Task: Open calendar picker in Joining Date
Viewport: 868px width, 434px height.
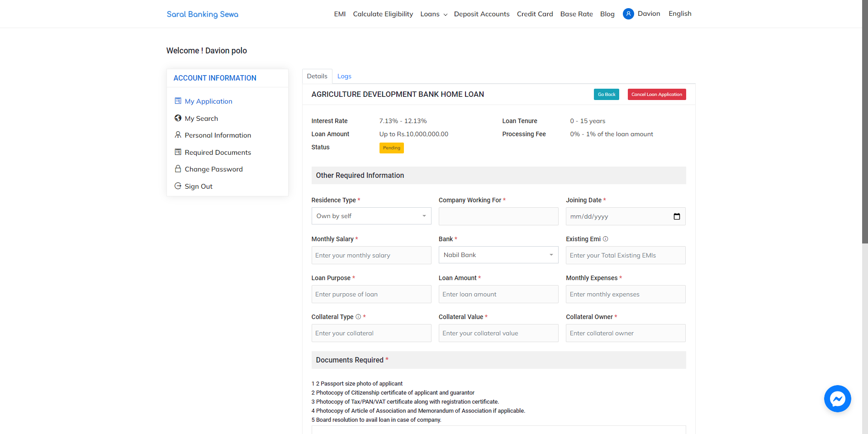Action: [x=677, y=216]
